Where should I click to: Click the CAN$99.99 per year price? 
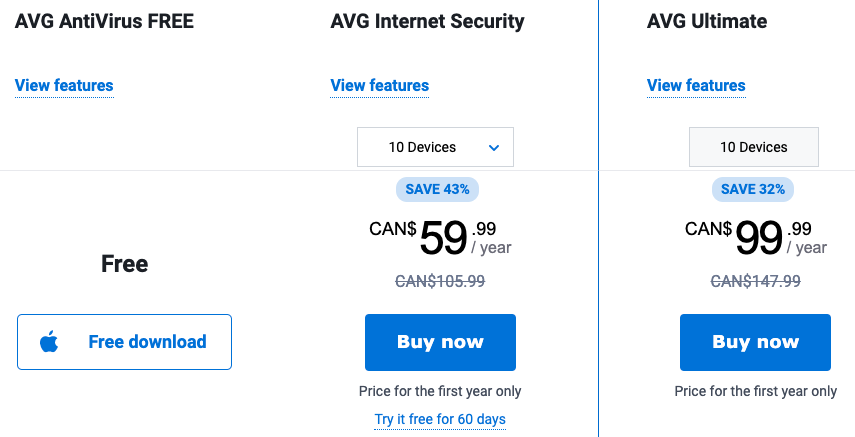[756, 237]
